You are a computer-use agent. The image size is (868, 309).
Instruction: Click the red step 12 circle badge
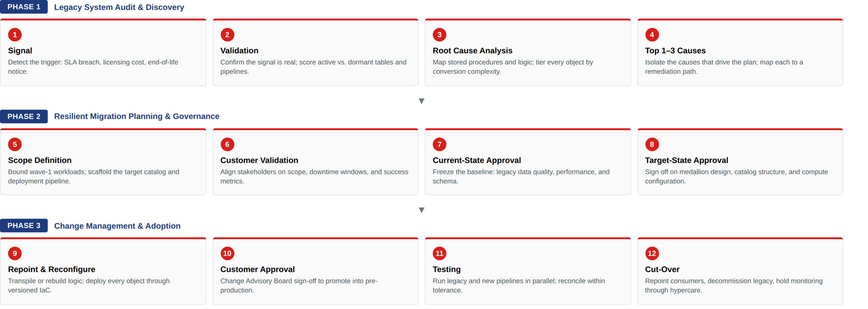(x=652, y=253)
